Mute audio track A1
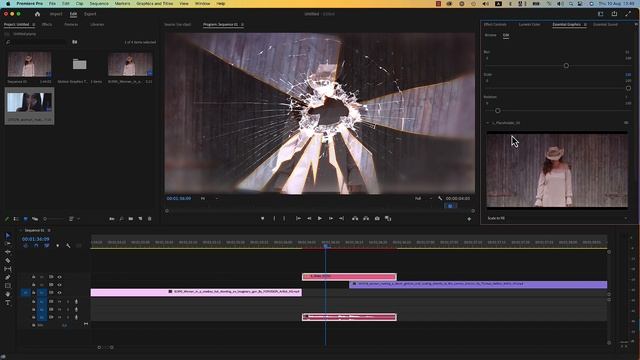 click(60, 302)
